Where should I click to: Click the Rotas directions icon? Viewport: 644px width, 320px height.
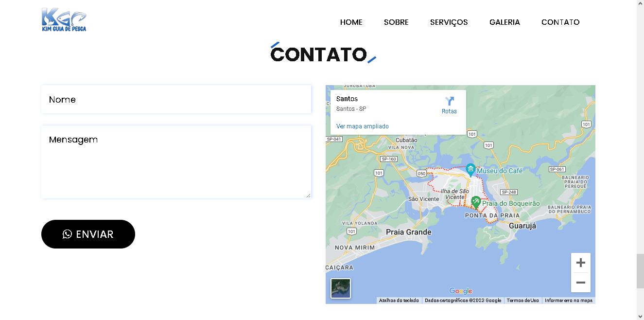tap(449, 105)
